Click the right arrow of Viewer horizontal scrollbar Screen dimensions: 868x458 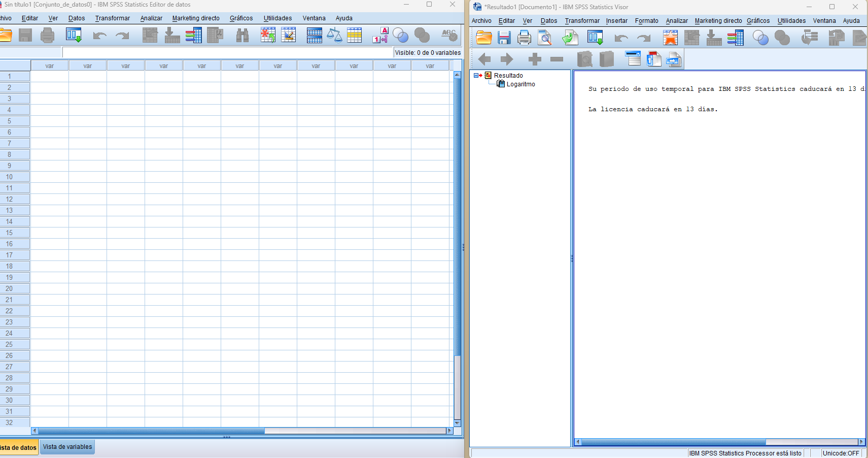point(861,442)
